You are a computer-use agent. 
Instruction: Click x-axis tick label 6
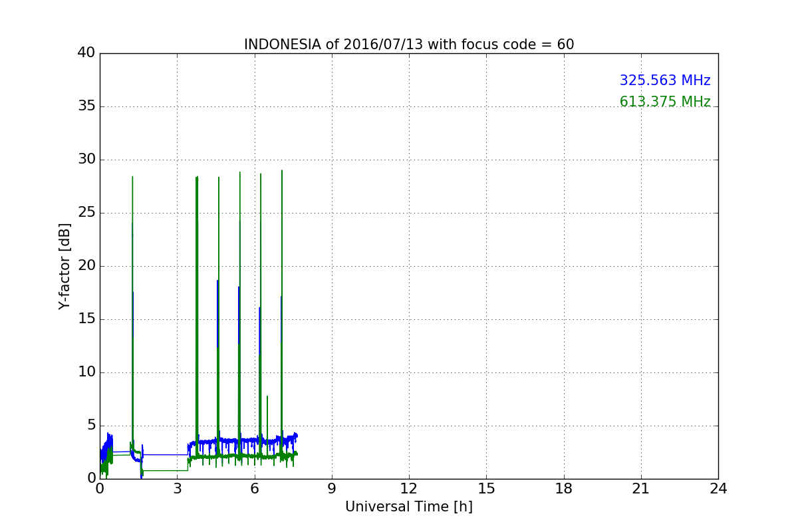pyautogui.click(x=255, y=489)
